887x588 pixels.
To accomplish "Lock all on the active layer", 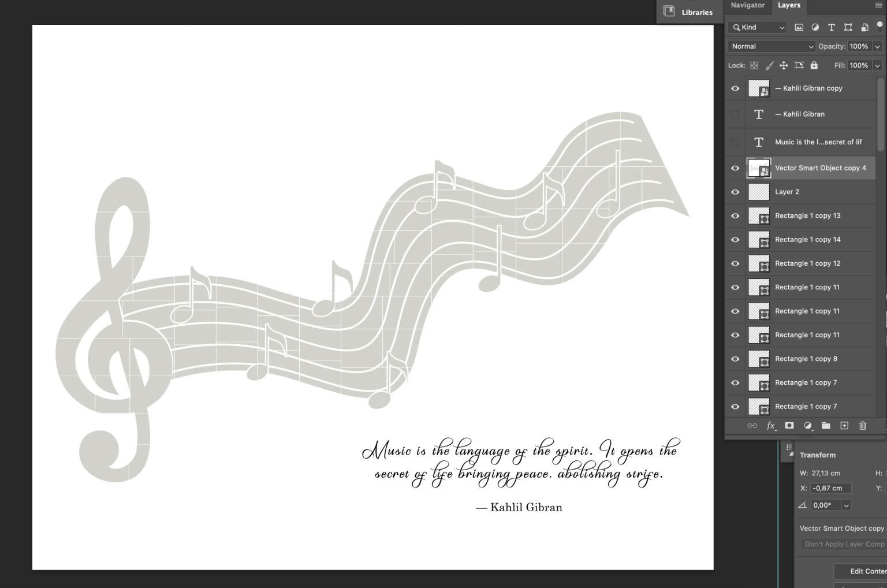I will click(x=814, y=65).
